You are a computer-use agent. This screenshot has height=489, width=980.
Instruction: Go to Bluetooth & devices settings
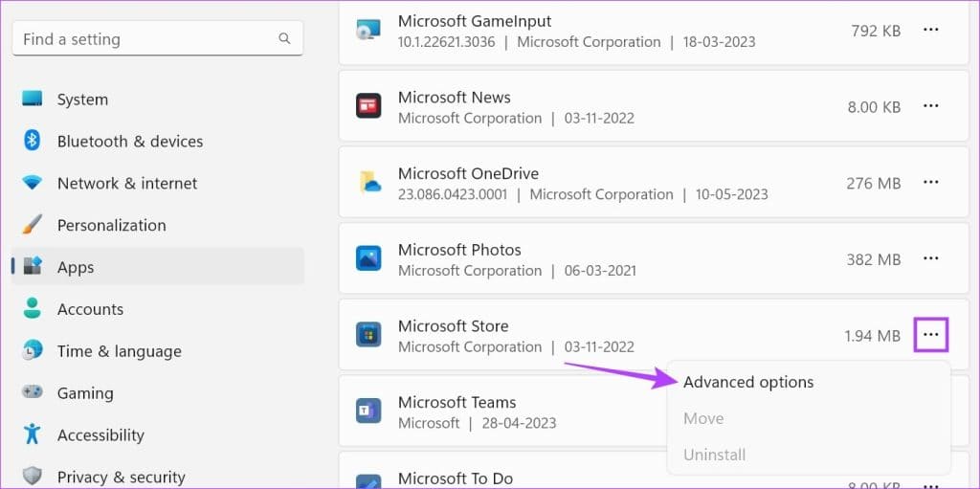point(130,142)
